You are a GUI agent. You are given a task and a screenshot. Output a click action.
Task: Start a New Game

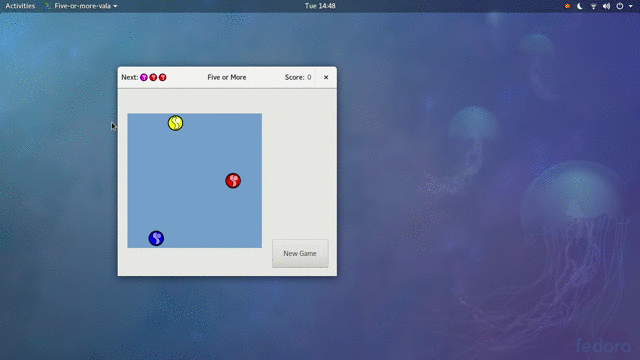coord(300,253)
